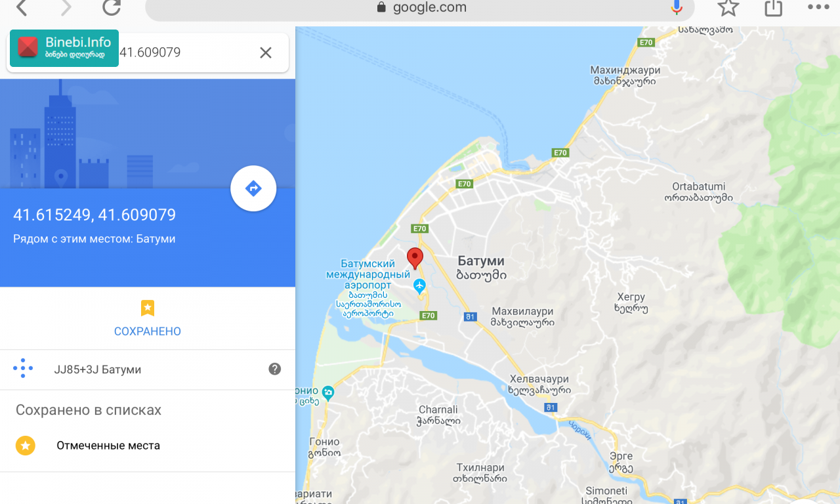Select the coordinates text 41.615249, 41.609079
Viewport: 840px width, 504px height.
94,215
